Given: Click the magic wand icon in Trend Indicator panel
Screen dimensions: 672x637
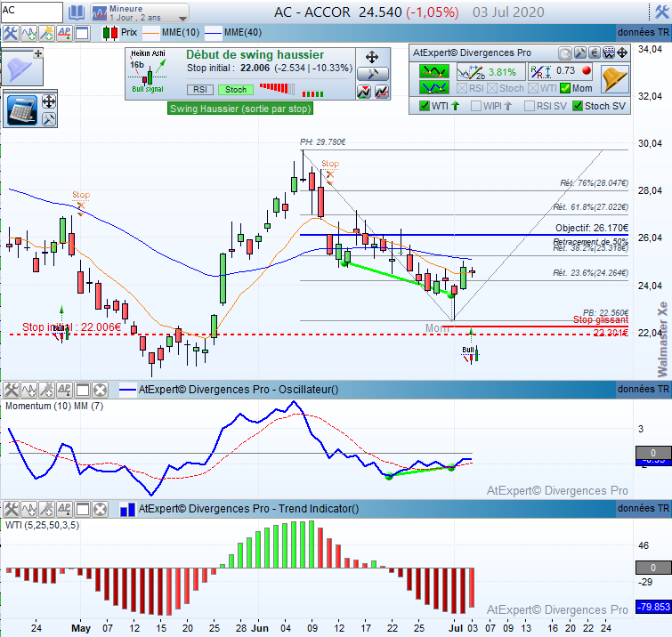Looking at the screenshot, I should pyautogui.click(x=46, y=510).
